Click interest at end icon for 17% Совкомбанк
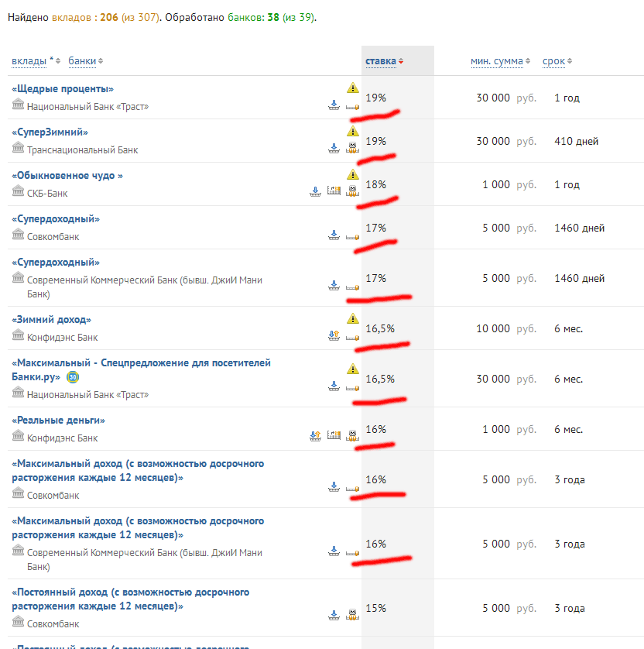644x649 pixels. click(353, 236)
